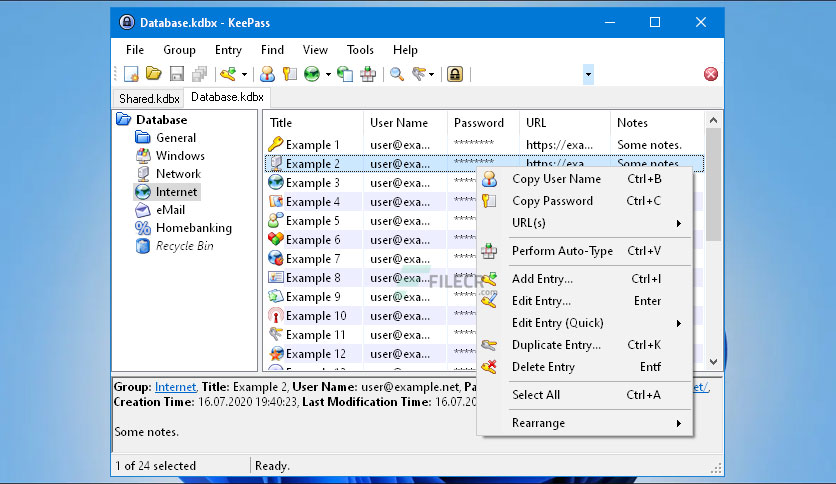
Task: Open the Add Entry toolbar dropdown arrow
Action: click(x=244, y=74)
